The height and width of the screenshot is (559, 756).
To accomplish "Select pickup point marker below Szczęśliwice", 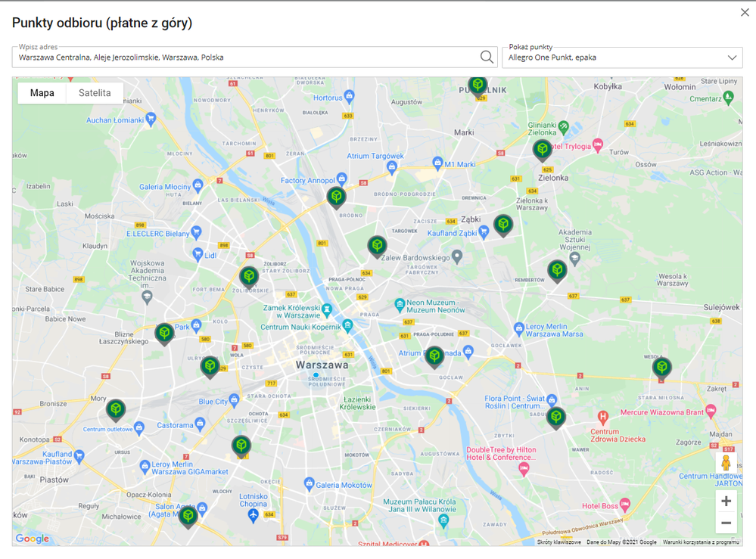I will point(241,446).
